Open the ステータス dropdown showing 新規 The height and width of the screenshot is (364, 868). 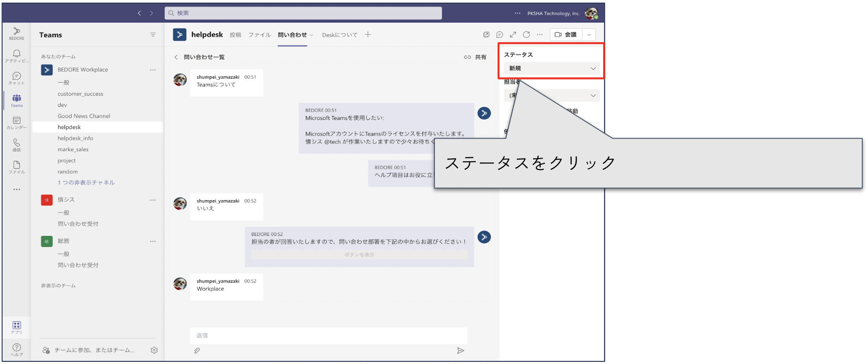pyautogui.click(x=551, y=68)
